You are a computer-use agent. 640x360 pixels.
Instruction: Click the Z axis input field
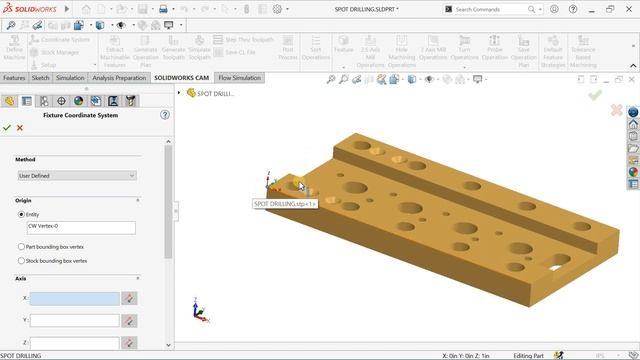click(x=75, y=343)
